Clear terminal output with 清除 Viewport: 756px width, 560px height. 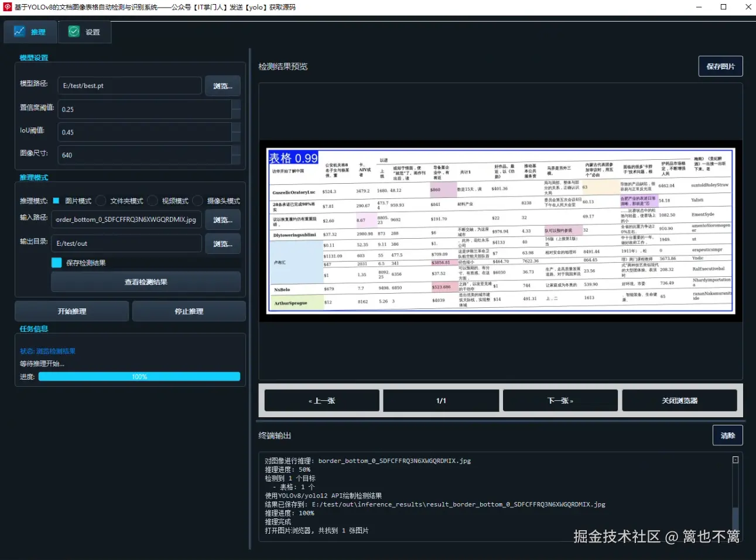(727, 435)
